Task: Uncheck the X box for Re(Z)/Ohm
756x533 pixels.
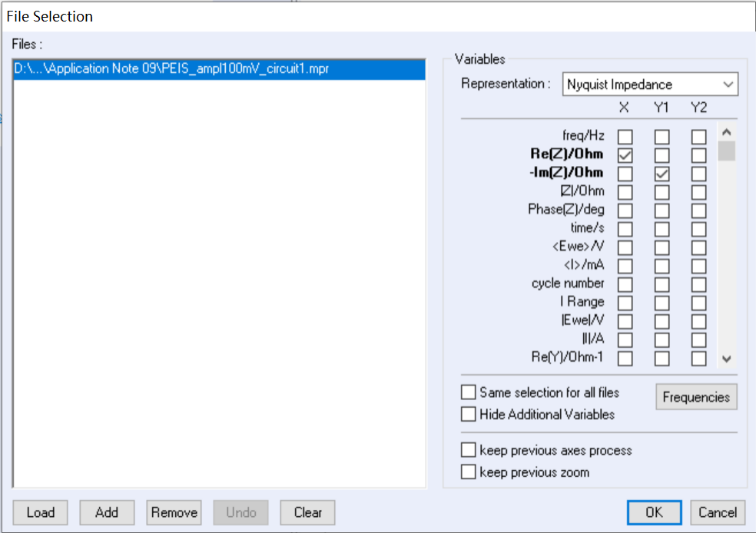Action: pos(625,155)
